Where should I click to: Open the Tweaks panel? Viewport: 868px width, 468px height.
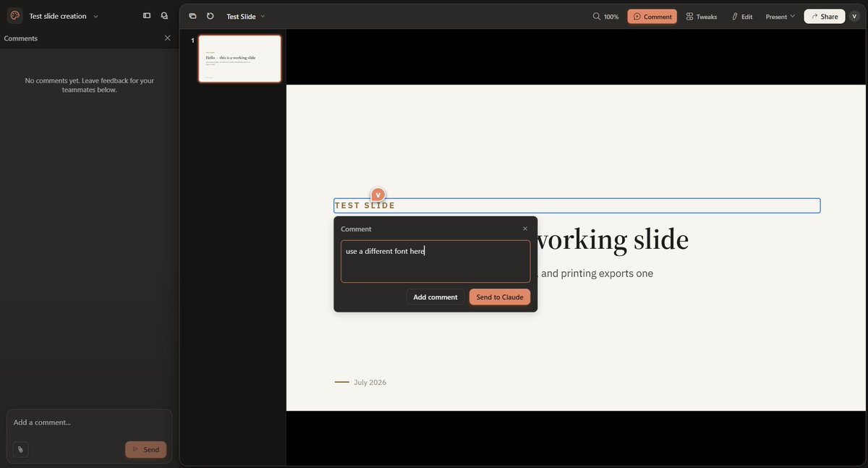[702, 17]
